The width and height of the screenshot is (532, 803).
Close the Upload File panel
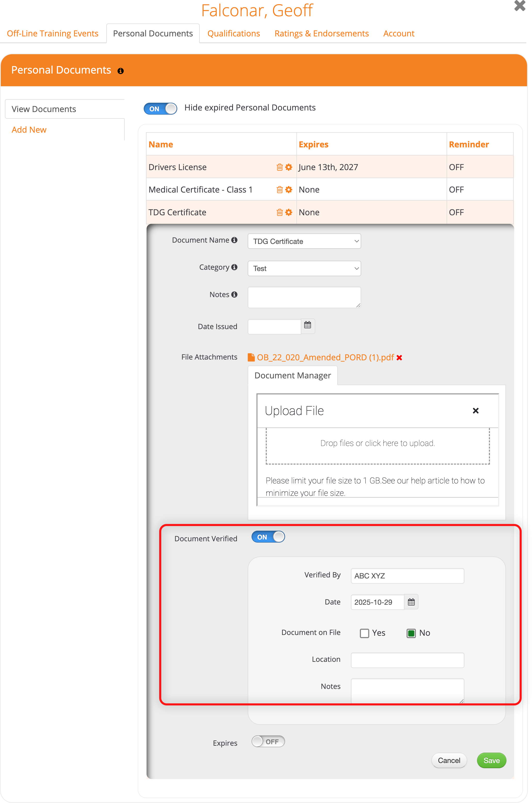pos(475,411)
